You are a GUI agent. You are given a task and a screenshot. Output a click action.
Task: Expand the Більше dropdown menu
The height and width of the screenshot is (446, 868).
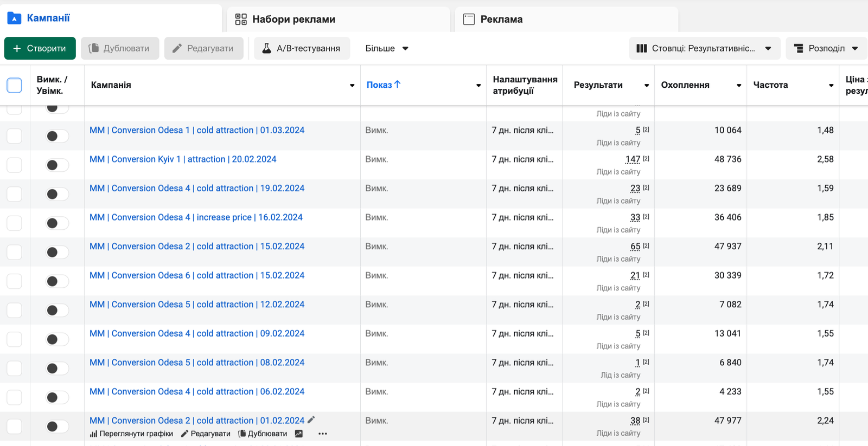(386, 48)
